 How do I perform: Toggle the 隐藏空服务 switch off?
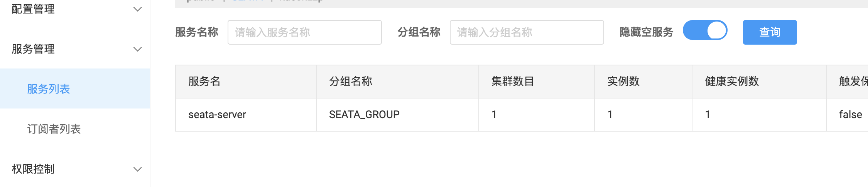705,30
